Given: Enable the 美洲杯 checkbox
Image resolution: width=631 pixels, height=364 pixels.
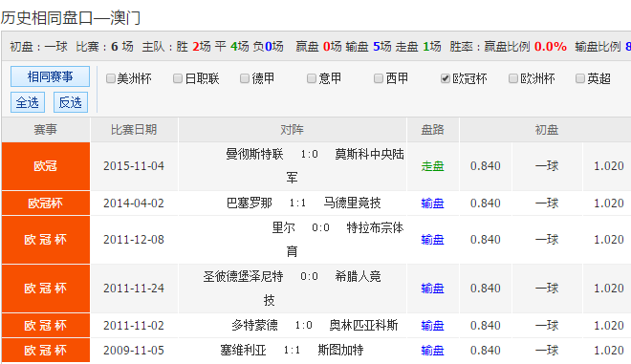Looking at the screenshot, I should [111, 78].
